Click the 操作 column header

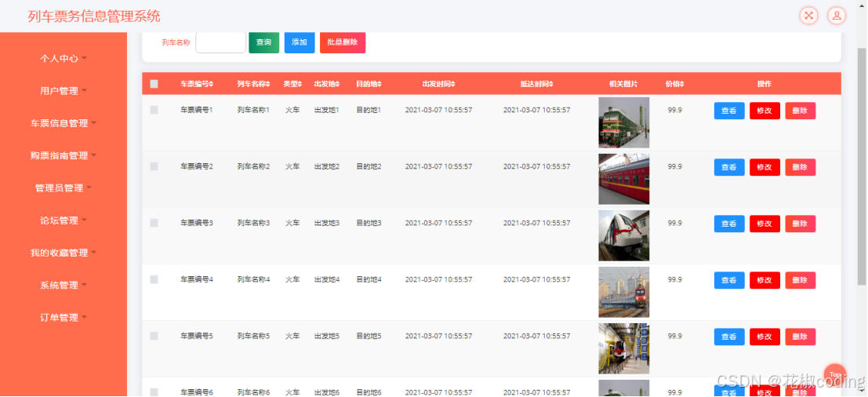click(764, 84)
